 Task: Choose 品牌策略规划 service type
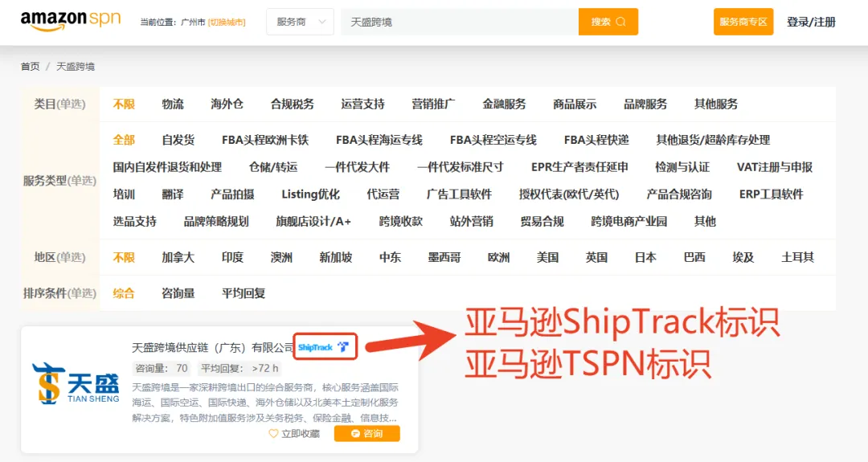point(216,221)
